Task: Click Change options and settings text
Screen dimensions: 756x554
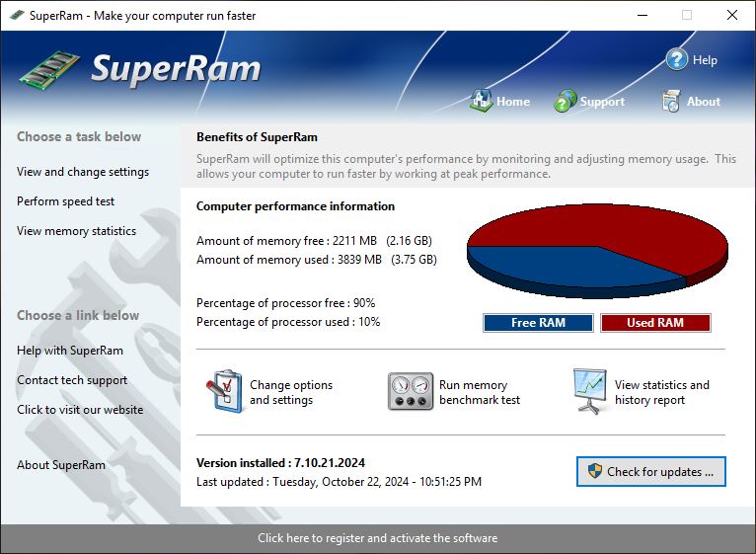Action: [291, 392]
